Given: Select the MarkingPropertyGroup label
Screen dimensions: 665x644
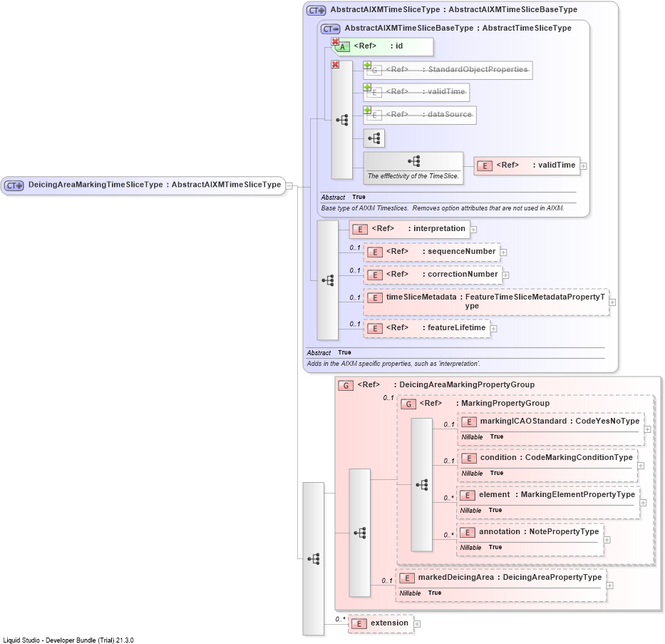Looking at the screenshot, I should coord(505,404).
